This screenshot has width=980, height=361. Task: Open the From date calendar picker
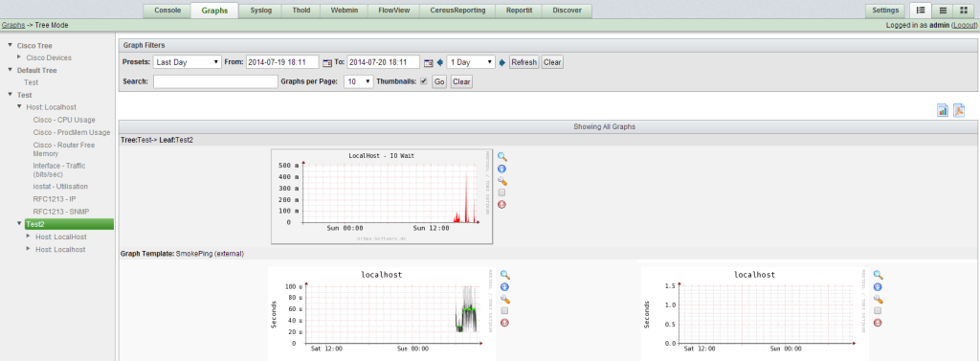pyautogui.click(x=327, y=62)
